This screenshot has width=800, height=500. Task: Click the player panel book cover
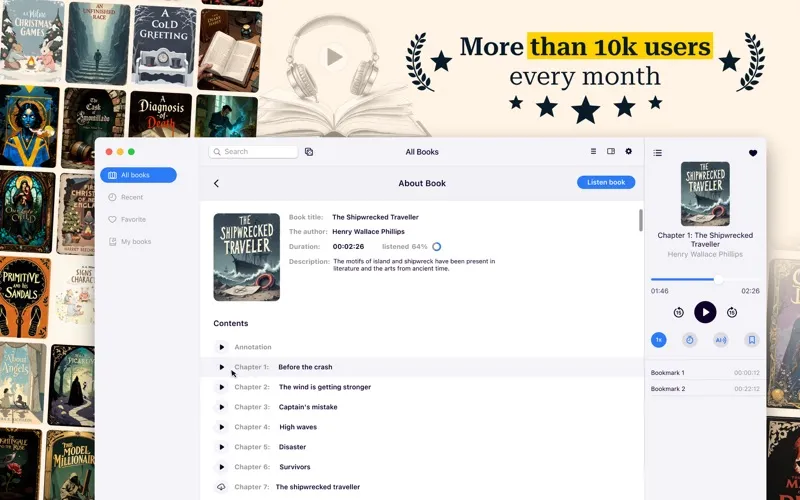tap(705, 194)
